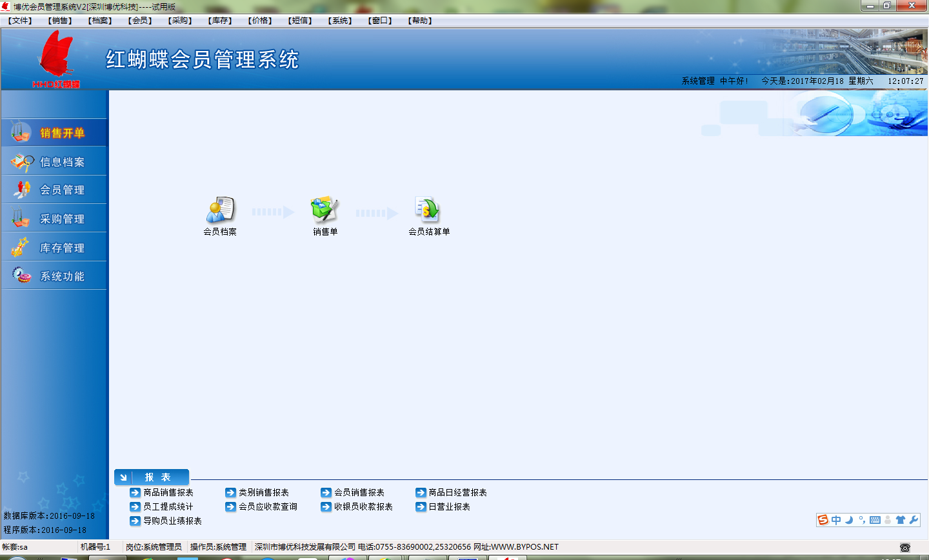Open the 日营业报表 report link
929x560 pixels.
coord(443,506)
